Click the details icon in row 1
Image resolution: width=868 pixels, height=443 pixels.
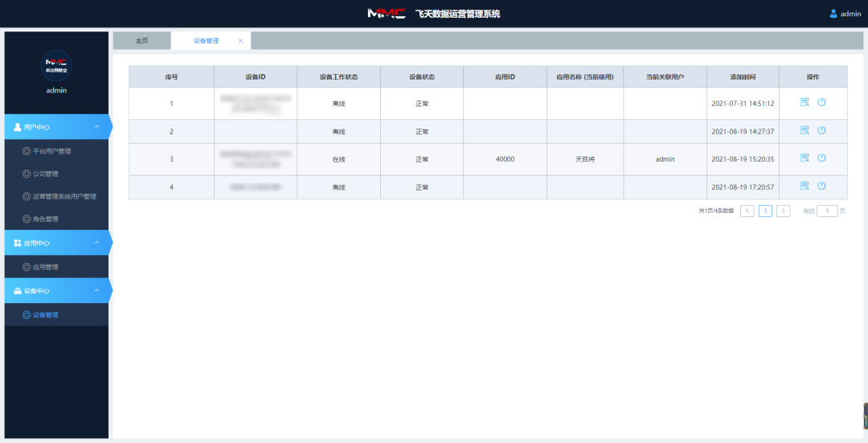pyautogui.click(x=805, y=102)
